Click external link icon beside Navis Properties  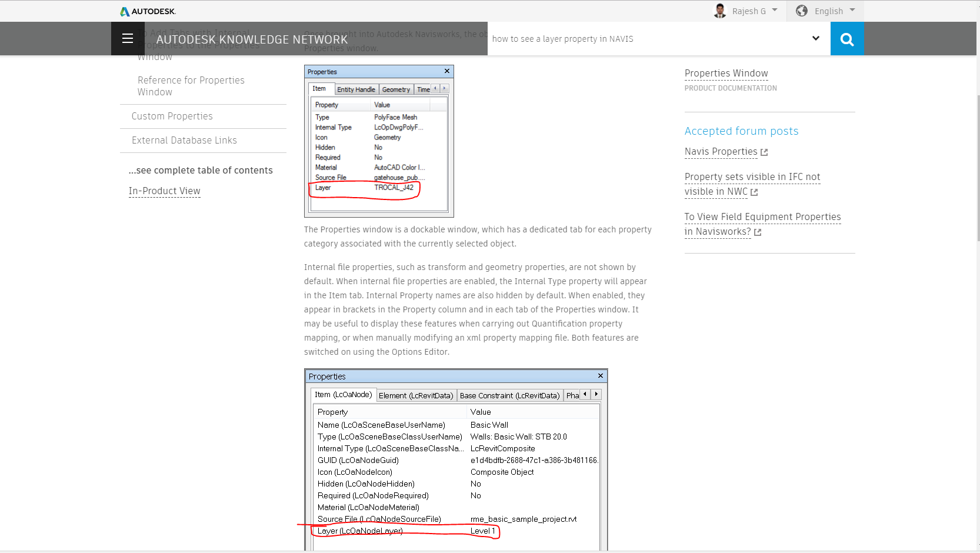click(764, 152)
